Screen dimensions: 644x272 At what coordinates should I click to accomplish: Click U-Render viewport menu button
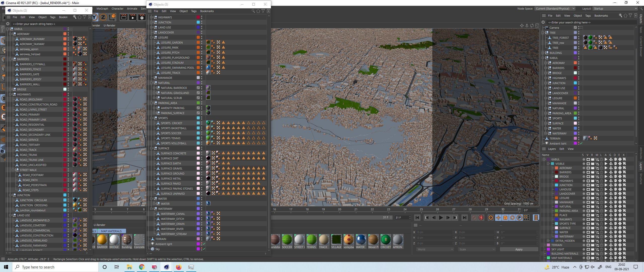[x=109, y=25]
